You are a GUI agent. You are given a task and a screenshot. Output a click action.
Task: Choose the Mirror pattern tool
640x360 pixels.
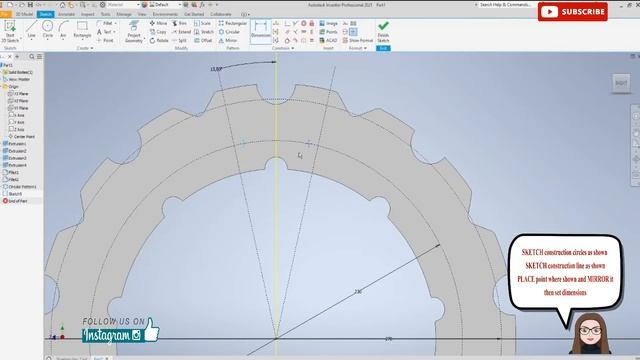(228, 40)
